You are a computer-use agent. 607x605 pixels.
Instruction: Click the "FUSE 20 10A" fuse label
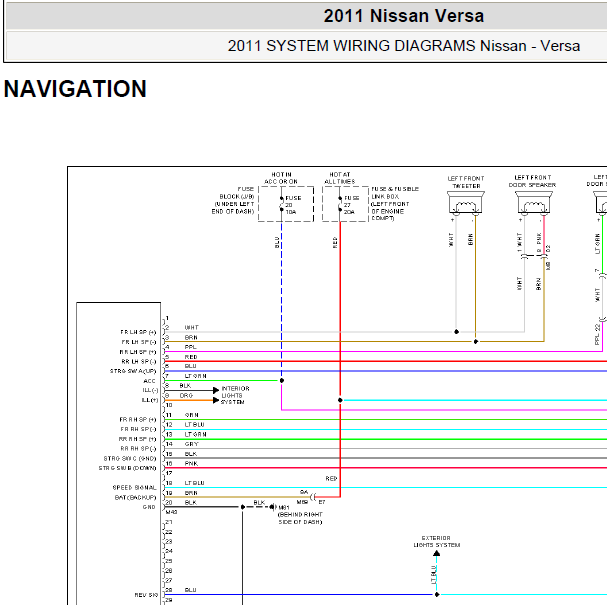coord(293,205)
